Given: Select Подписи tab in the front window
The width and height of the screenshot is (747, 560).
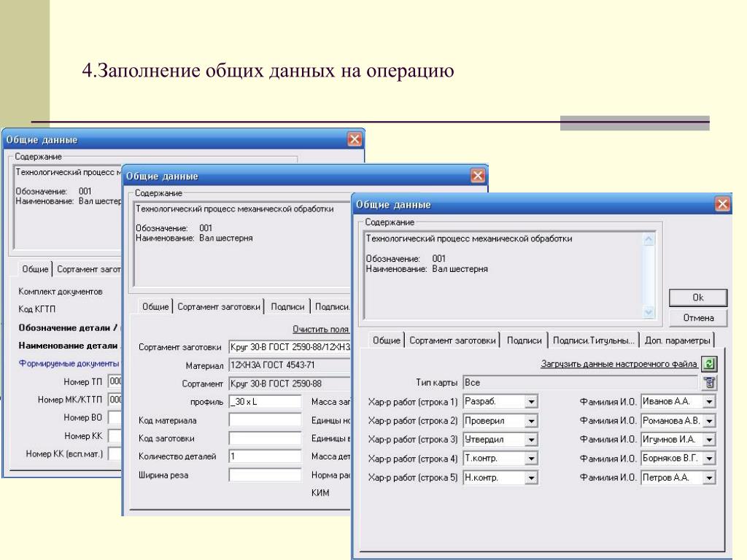Looking at the screenshot, I should point(524,340).
